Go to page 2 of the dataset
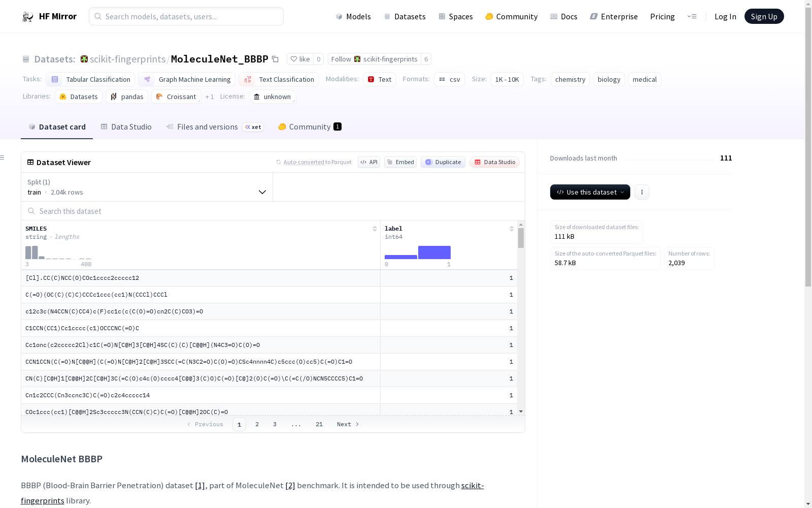The width and height of the screenshot is (812, 508). [x=257, y=424]
